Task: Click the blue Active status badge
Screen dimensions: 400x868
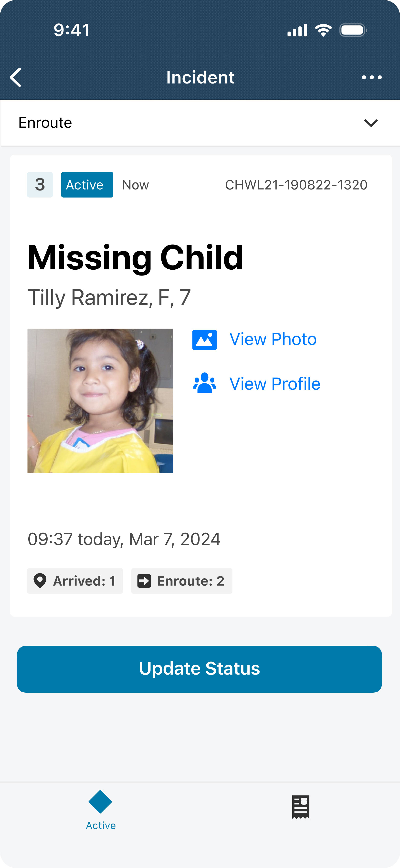Action: pos(87,185)
